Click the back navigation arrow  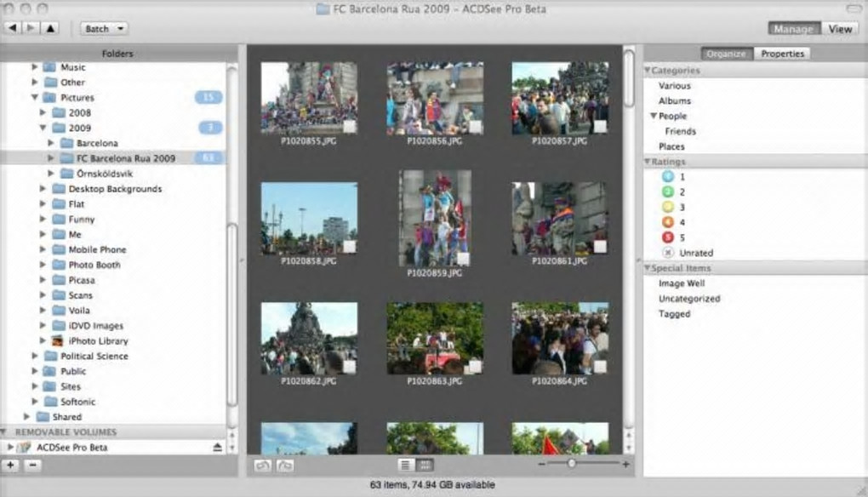click(11, 28)
